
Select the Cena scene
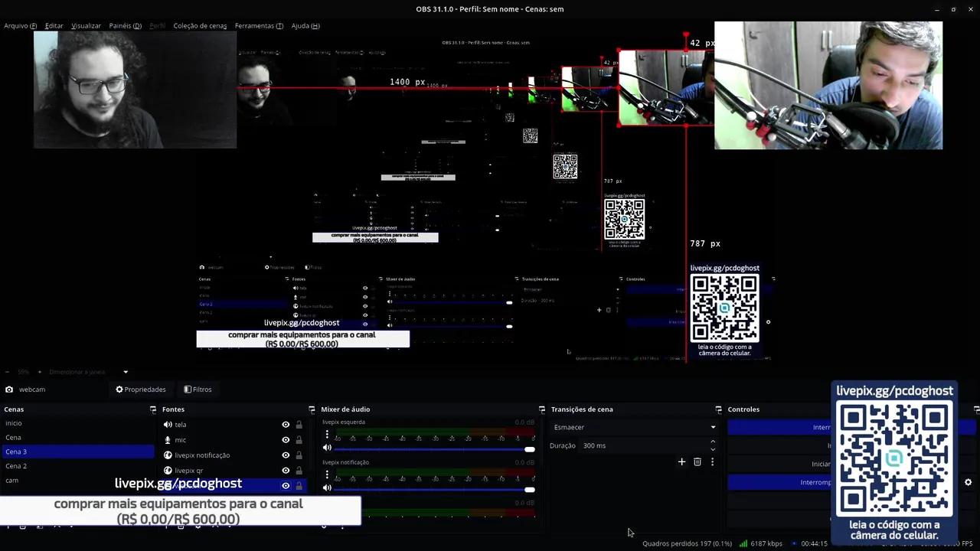click(x=77, y=438)
